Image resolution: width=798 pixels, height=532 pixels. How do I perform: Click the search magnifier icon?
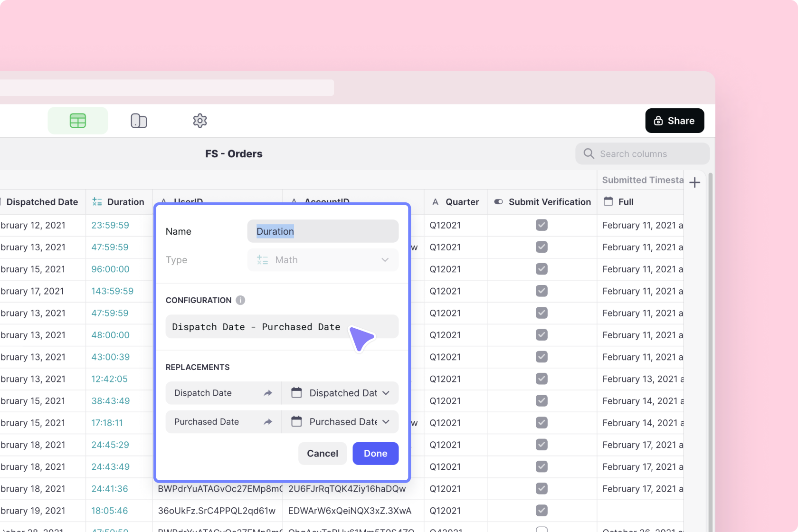589,154
